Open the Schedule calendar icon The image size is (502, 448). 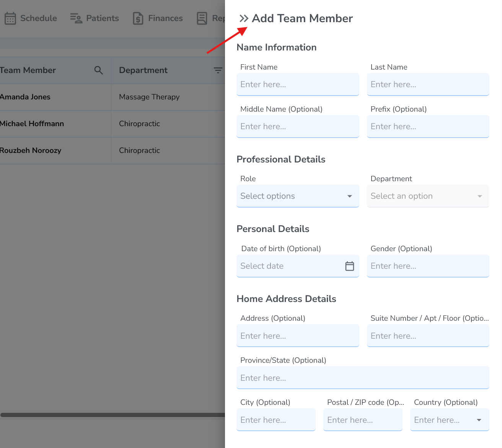[x=10, y=18]
